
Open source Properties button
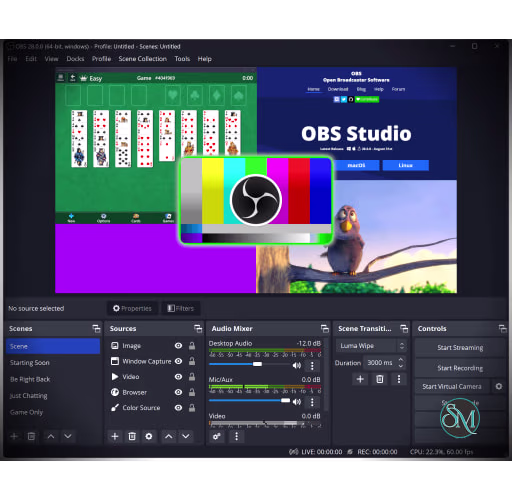[132, 308]
